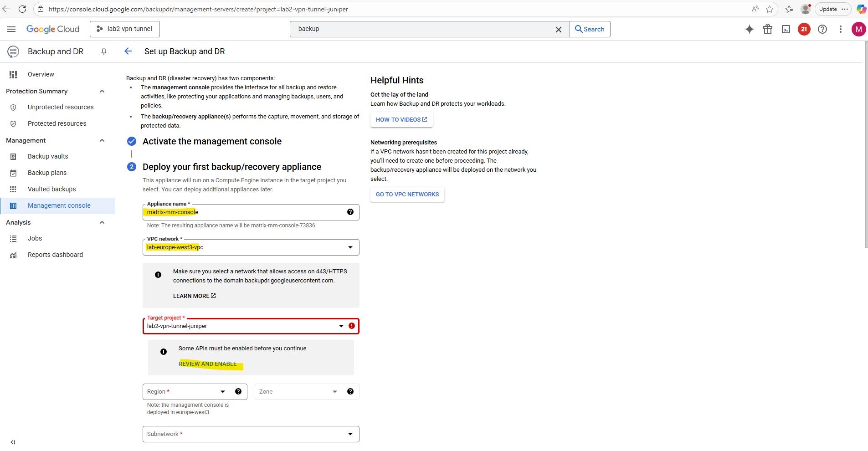Click the GO TO VPC NETWORKS button
Screen dimensions: 868x451
click(407, 195)
